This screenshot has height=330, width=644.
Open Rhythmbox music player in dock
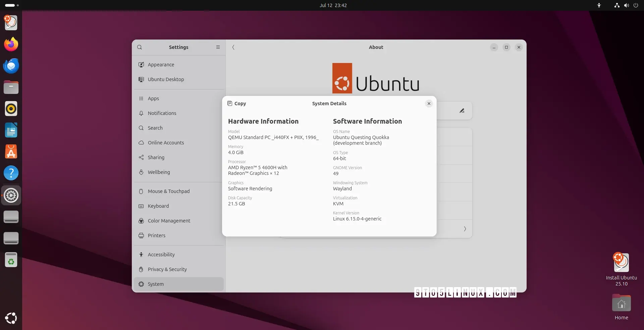pos(11,109)
